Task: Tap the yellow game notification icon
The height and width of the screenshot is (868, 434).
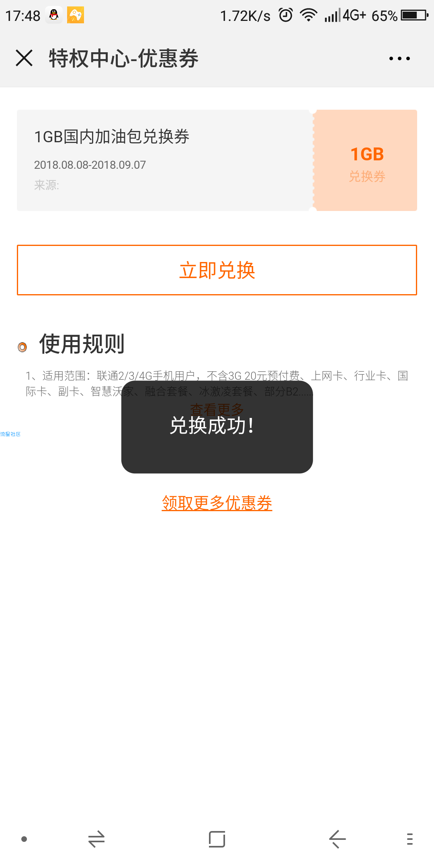Action: [76, 15]
